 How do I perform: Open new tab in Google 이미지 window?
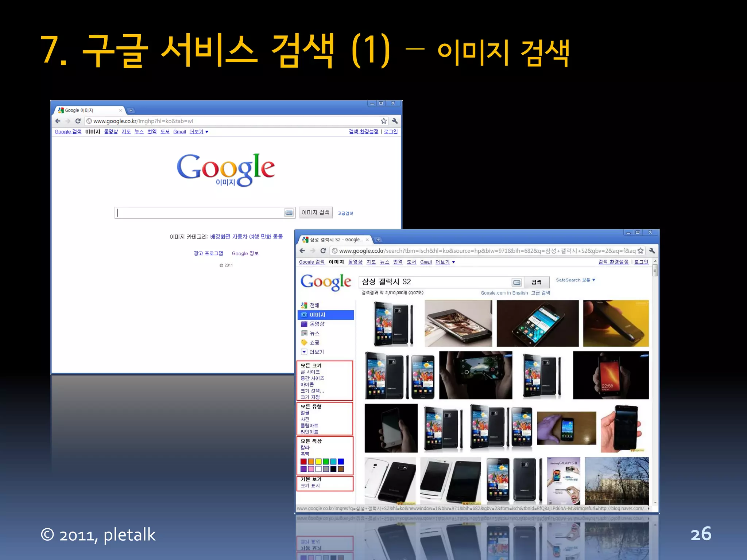click(131, 110)
